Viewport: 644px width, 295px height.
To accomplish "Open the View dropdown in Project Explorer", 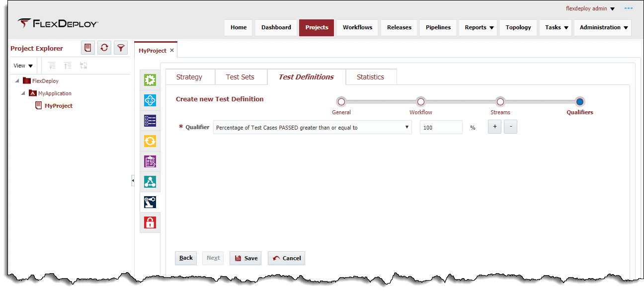I will tap(23, 66).
